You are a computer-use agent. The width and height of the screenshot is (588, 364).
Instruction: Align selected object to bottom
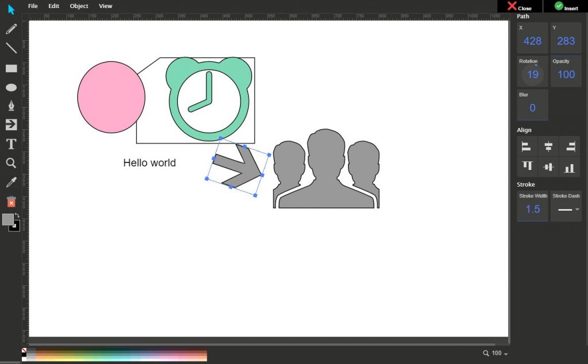[569, 167]
